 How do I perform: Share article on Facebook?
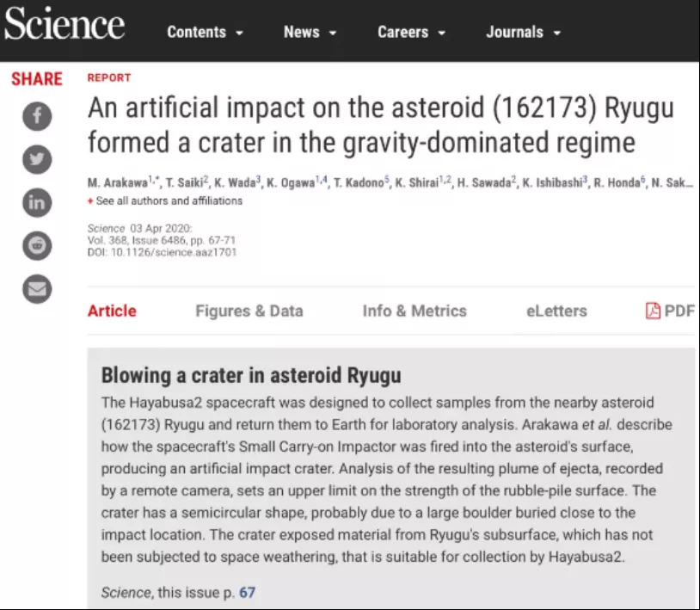tap(37, 116)
